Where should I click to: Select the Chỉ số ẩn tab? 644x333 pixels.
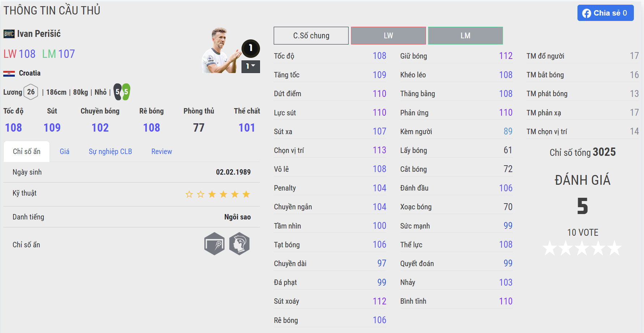26,151
